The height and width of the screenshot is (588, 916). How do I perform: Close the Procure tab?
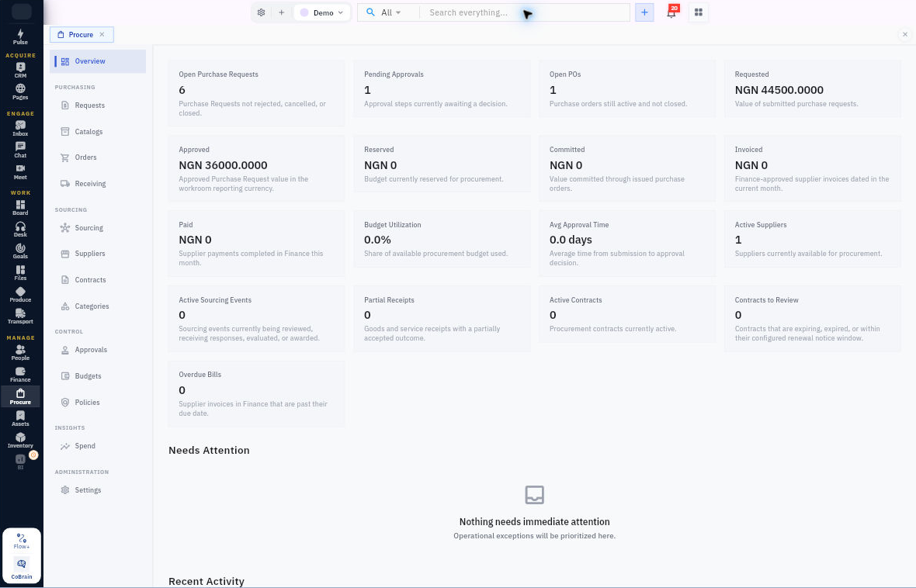coord(102,34)
